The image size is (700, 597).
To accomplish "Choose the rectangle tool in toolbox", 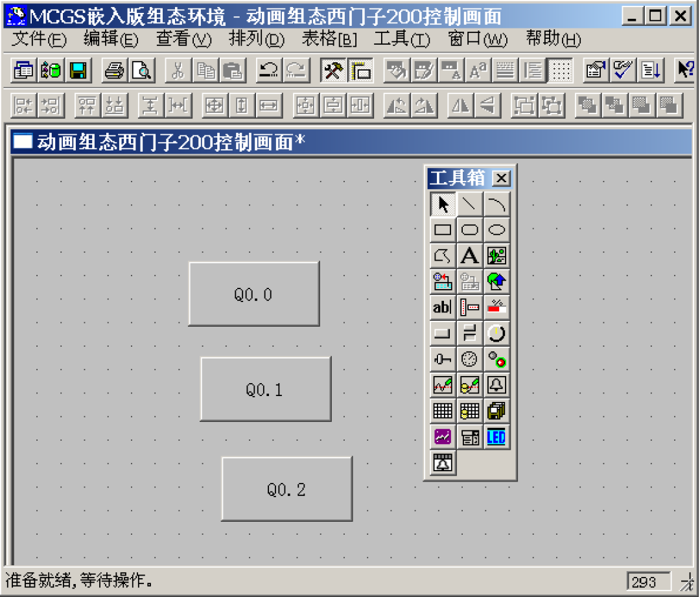I will (443, 230).
